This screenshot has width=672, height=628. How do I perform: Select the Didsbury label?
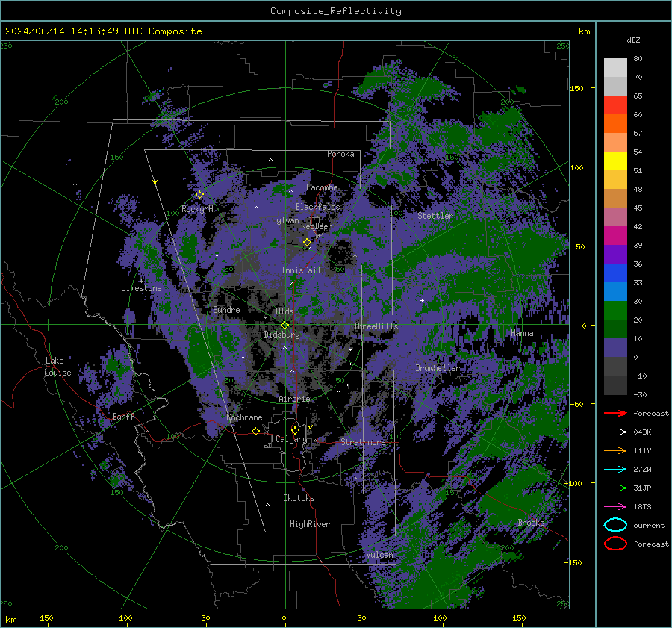coord(281,335)
